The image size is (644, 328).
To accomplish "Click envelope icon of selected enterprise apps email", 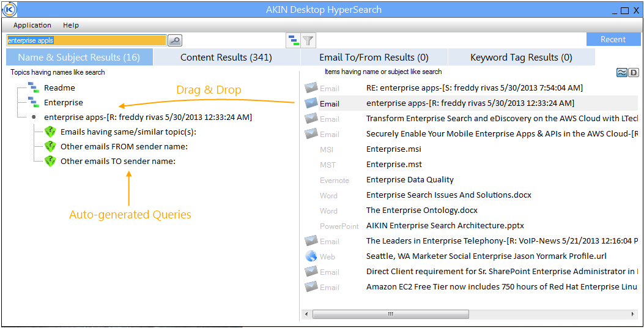I will (x=311, y=103).
